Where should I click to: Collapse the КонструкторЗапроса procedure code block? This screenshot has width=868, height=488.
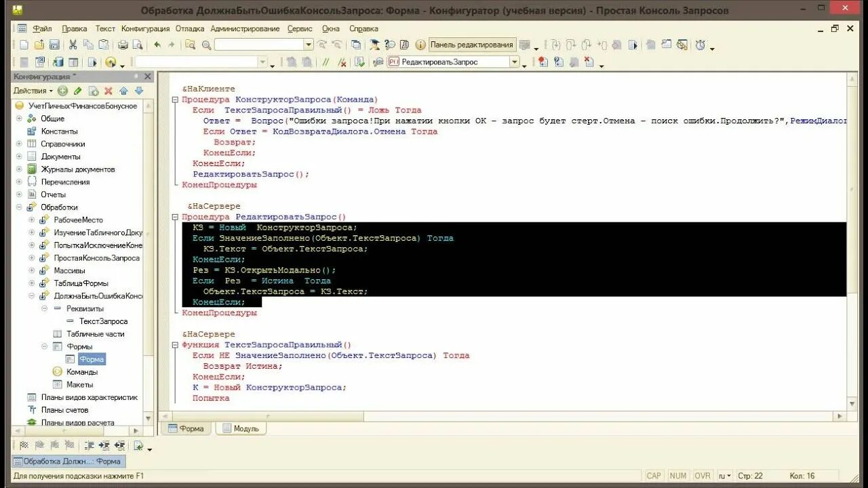click(x=176, y=100)
